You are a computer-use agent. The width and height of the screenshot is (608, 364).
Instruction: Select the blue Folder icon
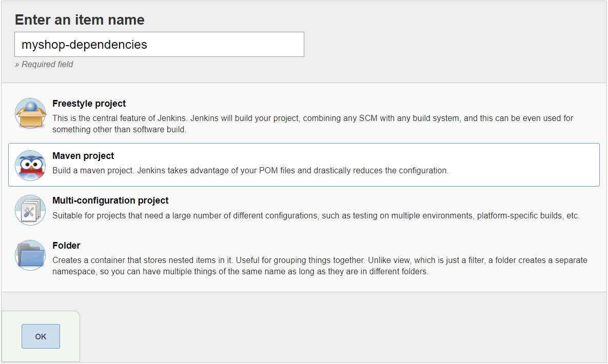coord(30,255)
